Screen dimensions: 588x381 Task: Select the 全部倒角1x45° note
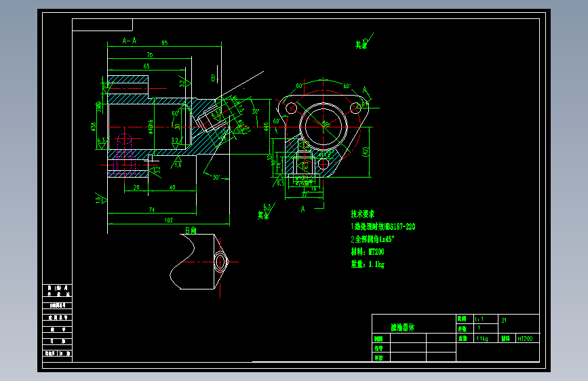tap(373, 239)
